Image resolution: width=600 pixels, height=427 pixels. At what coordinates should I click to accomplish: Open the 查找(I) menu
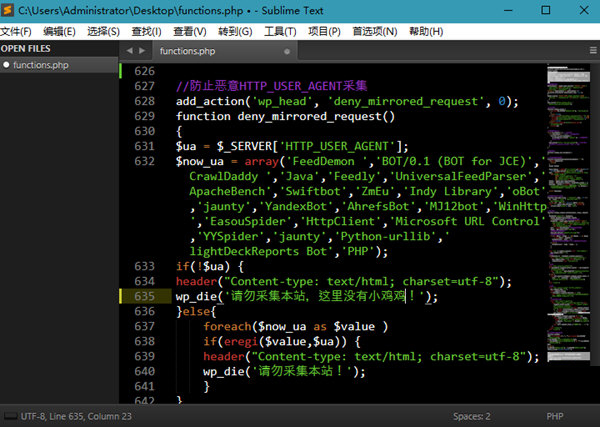[x=147, y=31]
